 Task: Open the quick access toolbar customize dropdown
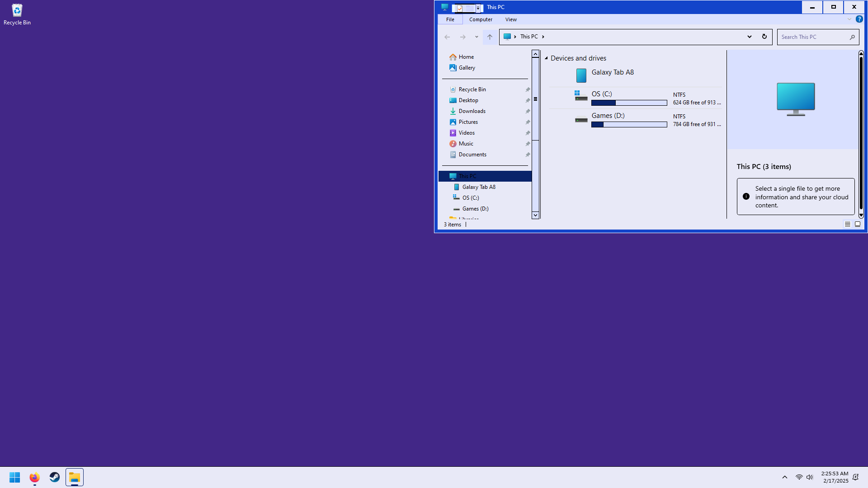click(x=478, y=8)
